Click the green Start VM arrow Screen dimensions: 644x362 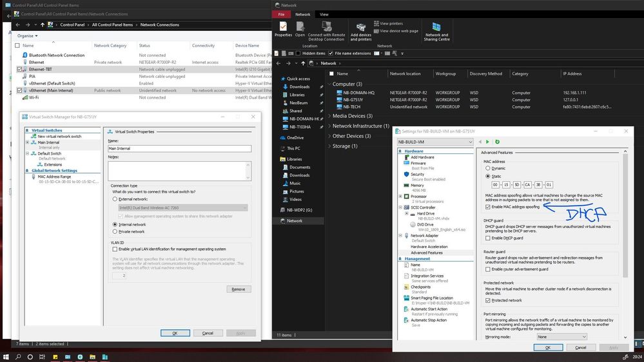(x=487, y=142)
